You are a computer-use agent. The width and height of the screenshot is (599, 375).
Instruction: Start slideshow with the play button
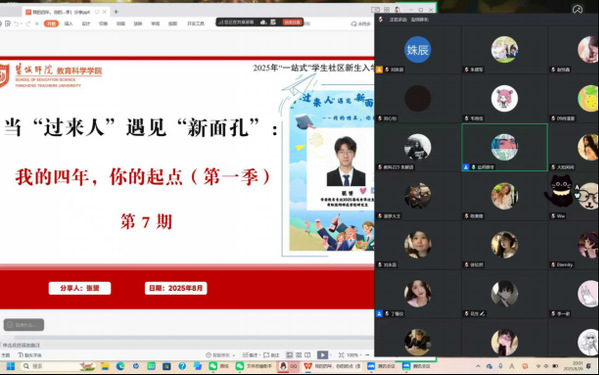[x=322, y=355]
